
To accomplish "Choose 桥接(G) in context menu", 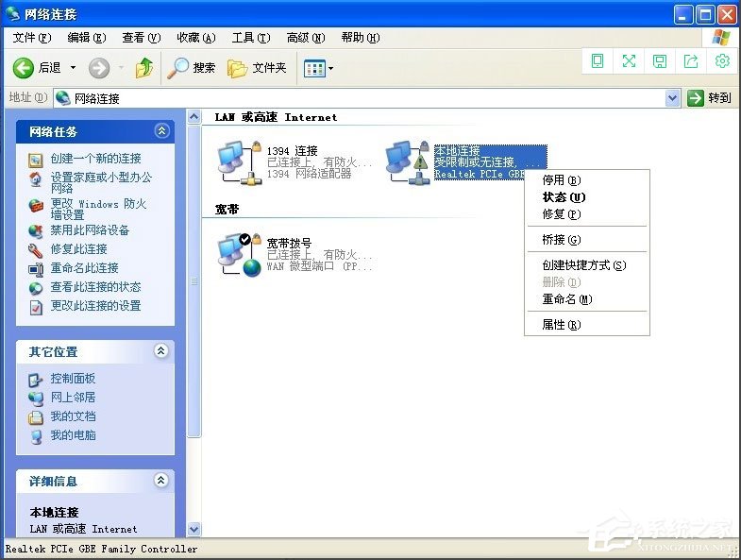I will pos(587,240).
